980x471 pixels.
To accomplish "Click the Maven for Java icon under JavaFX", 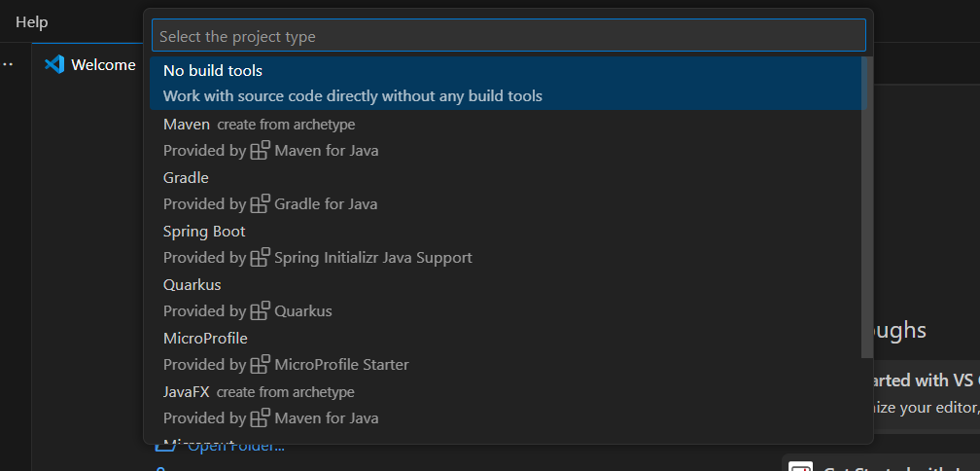I will [260, 418].
